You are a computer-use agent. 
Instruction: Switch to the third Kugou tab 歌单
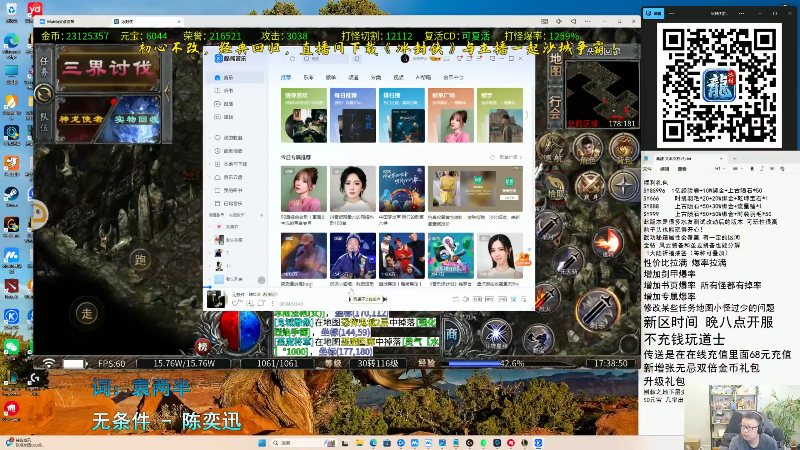click(331, 78)
